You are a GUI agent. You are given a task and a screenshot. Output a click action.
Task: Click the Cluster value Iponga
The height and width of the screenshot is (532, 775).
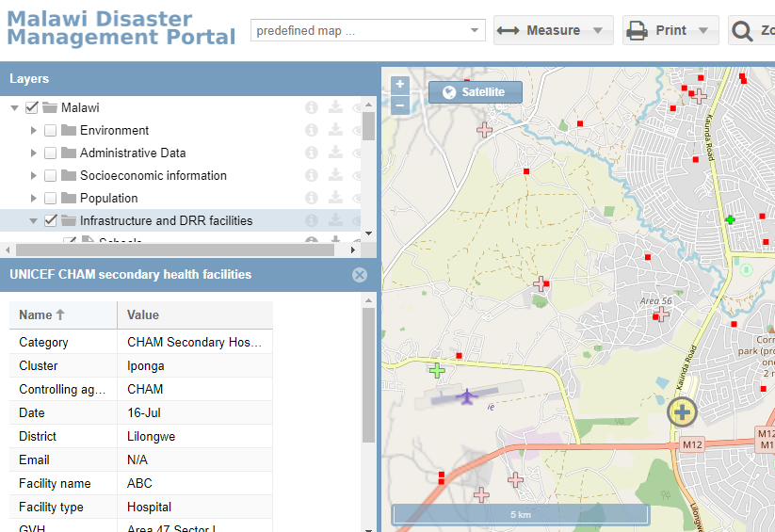[146, 366]
